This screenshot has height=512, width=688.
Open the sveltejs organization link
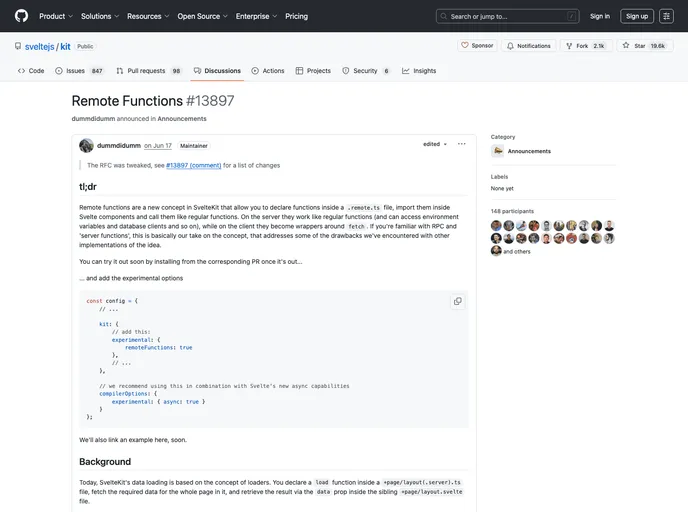point(39,47)
